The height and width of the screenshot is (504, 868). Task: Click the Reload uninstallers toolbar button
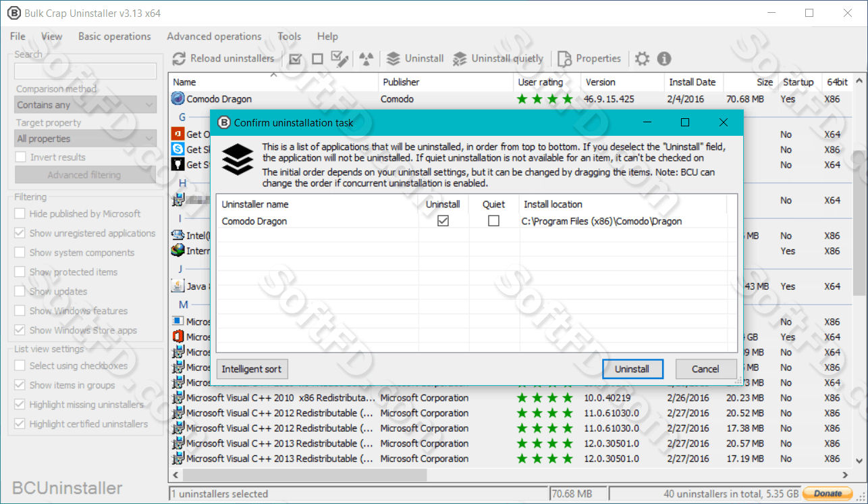223,59
